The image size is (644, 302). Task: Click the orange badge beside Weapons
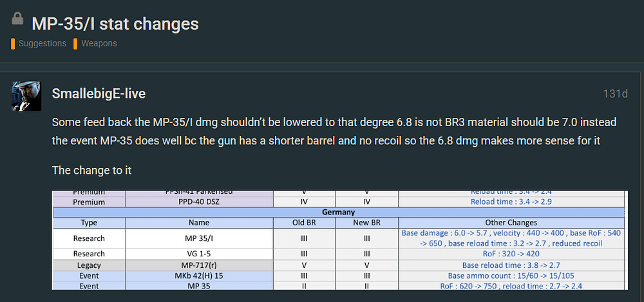pyautogui.click(x=75, y=44)
